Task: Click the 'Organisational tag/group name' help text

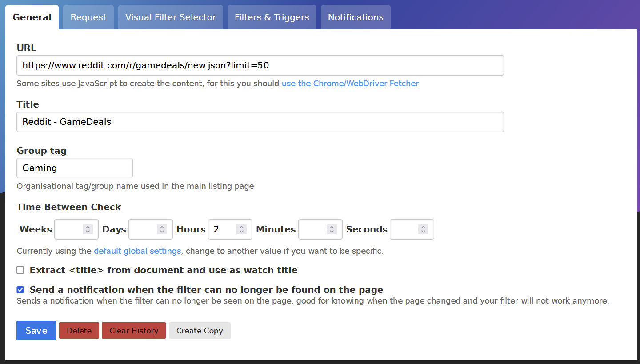Action: tap(136, 186)
